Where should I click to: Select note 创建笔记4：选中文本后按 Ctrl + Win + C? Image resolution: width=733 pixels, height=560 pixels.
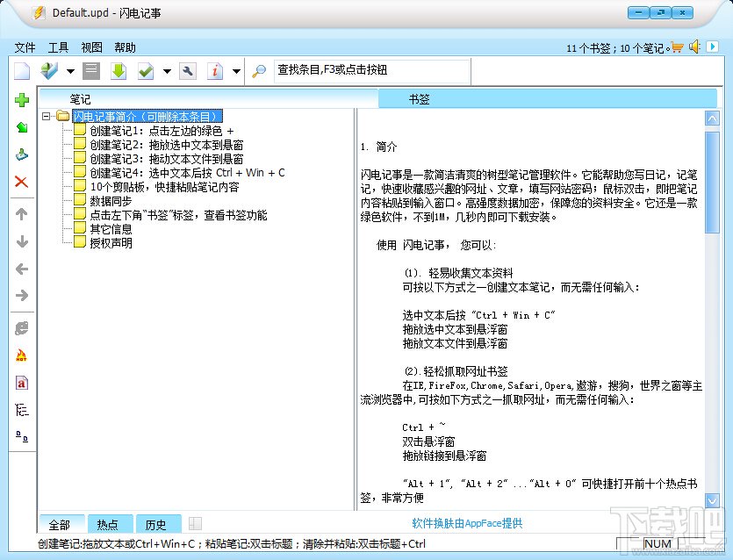point(187,173)
